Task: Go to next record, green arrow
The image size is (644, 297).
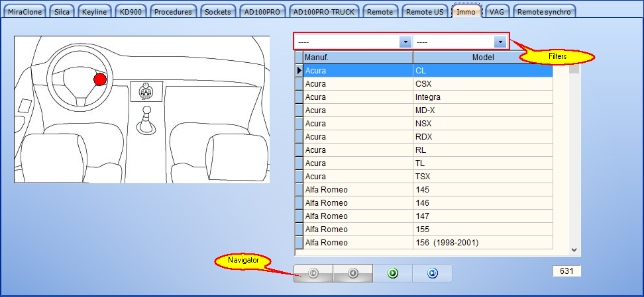Action: click(393, 273)
